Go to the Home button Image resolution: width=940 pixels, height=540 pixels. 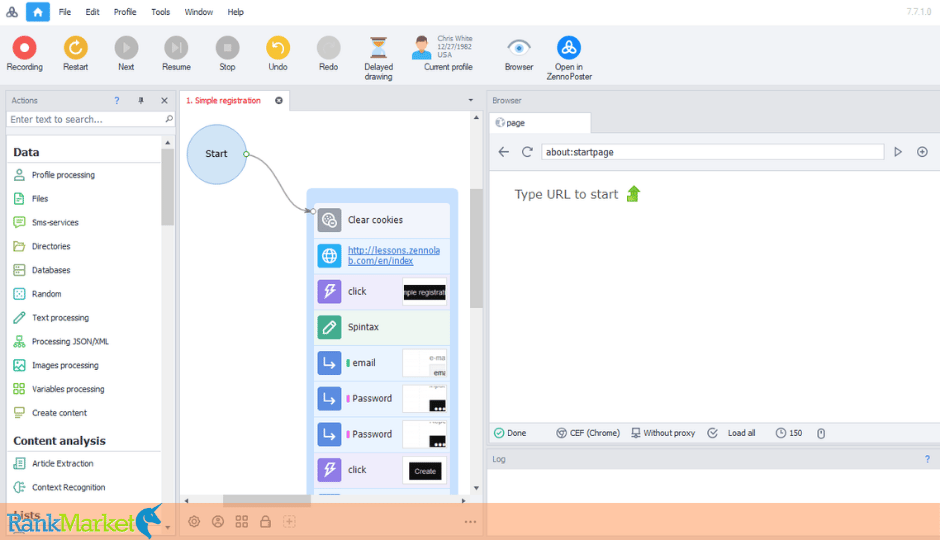38,12
